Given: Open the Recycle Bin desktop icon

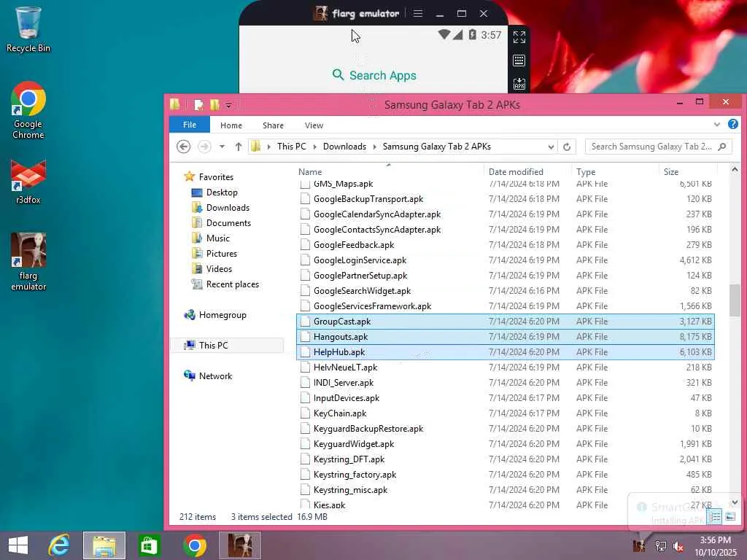Looking at the screenshot, I should point(28,29).
